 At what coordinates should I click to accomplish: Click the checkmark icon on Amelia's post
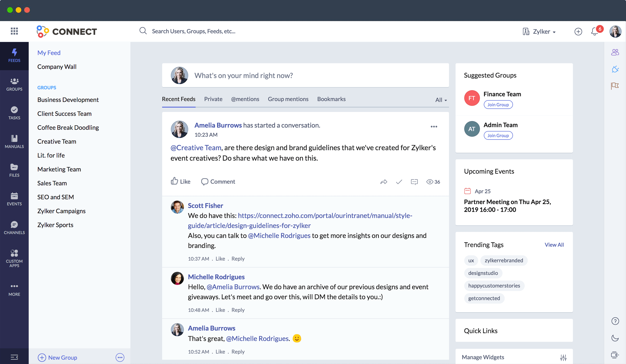tap(399, 182)
